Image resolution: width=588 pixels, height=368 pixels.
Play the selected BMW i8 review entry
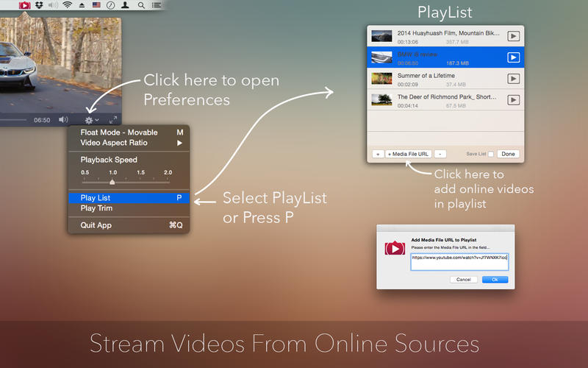point(513,57)
